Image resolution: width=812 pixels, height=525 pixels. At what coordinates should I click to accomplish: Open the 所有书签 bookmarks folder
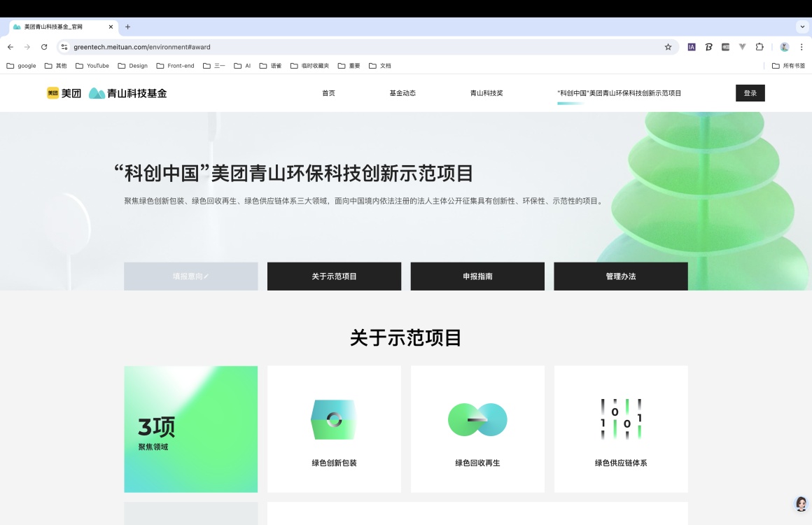click(x=788, y=66)
